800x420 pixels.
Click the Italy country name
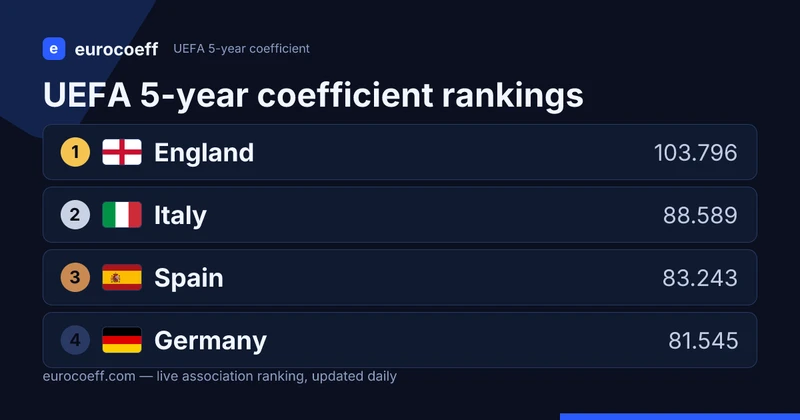tap(180, 216)
